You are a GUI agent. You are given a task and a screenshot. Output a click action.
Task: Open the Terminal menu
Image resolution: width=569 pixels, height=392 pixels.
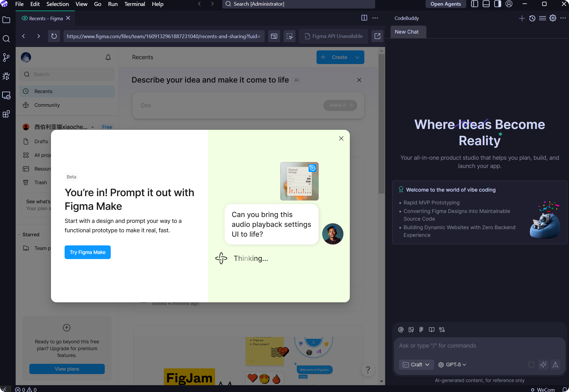pyautogui.click(x=135, y=4)
